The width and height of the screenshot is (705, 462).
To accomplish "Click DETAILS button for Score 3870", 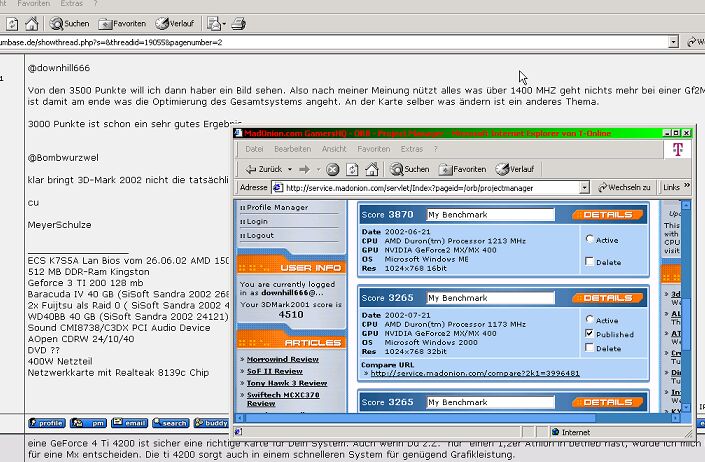I will (608, 215).
